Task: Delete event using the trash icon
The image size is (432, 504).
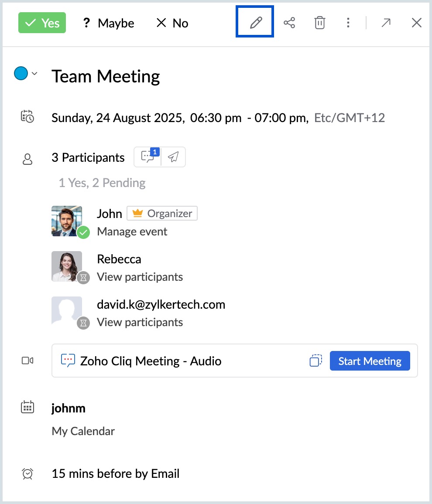Action: pyautogui.click(x=320, y=23)
